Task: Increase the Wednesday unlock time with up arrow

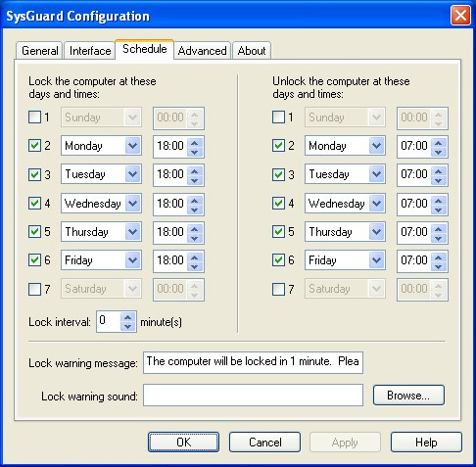Action: coord(439,200)
